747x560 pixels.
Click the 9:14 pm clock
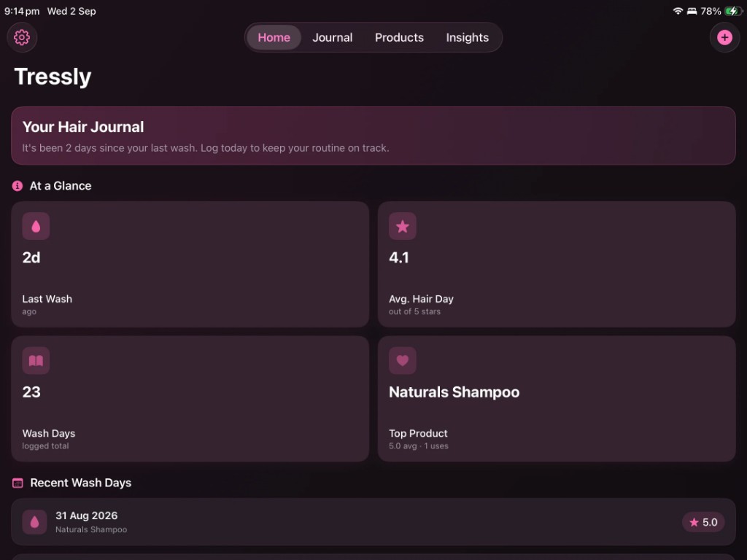coord(22,11)
